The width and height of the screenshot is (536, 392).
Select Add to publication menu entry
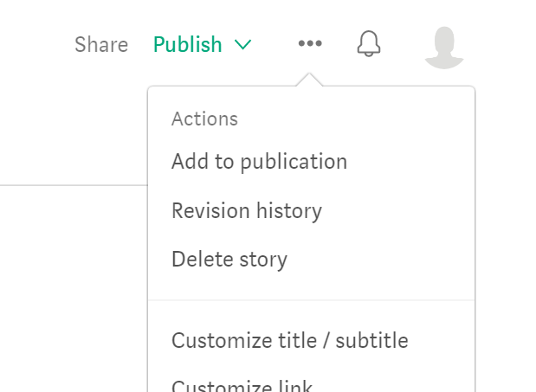click(259, 162)
